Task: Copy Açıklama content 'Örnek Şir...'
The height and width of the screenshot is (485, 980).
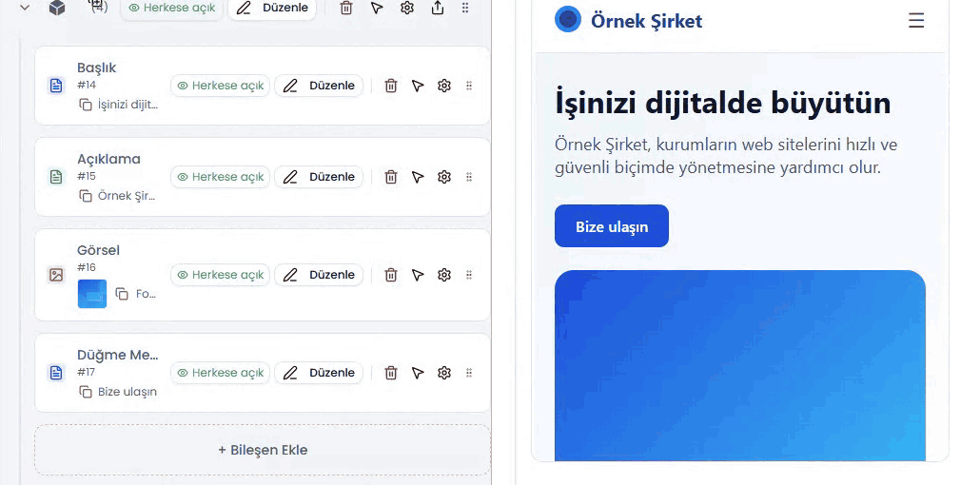Action: coord(86,196)
